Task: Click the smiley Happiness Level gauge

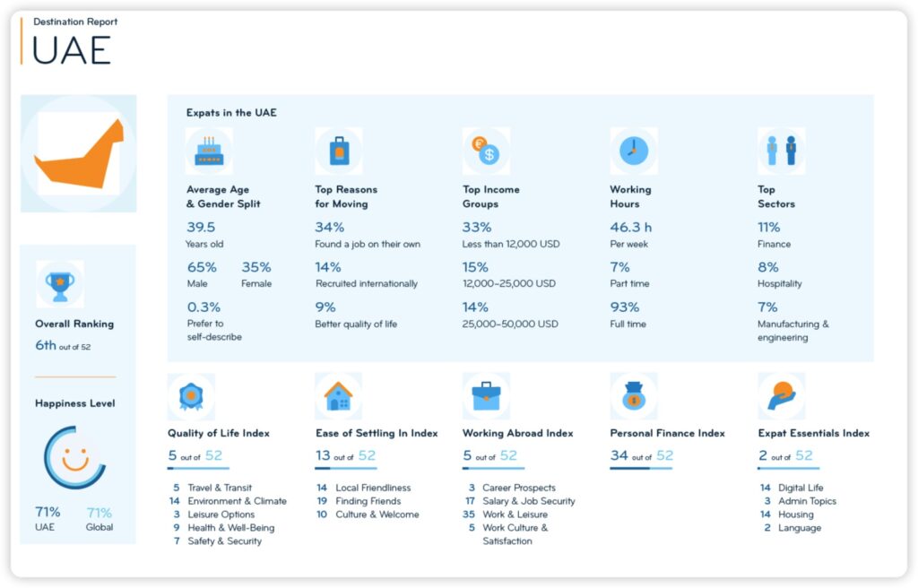Action: 75,458
